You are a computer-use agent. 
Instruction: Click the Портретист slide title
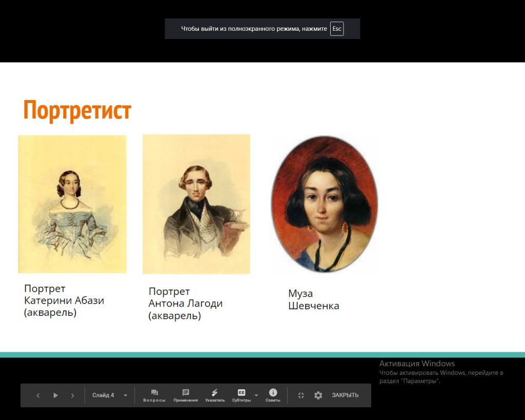[x=77, y=110]
